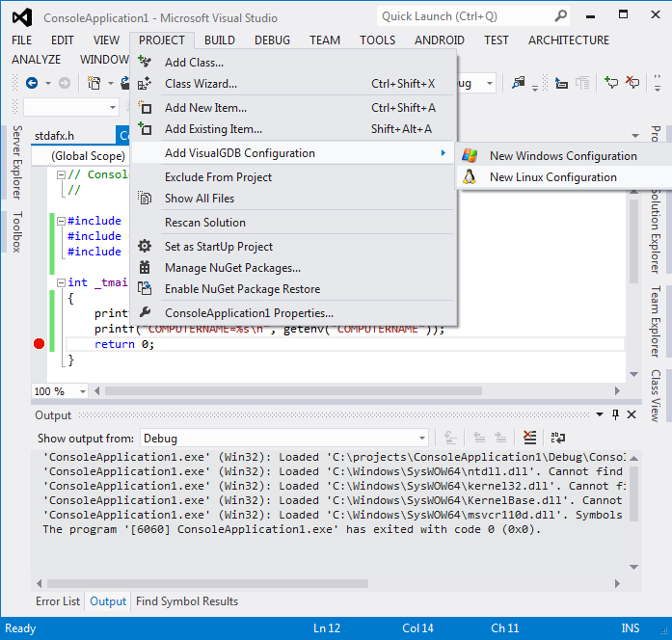Open the Show output from Debug dropdown
Screen dimensions: 672x640
422,439
